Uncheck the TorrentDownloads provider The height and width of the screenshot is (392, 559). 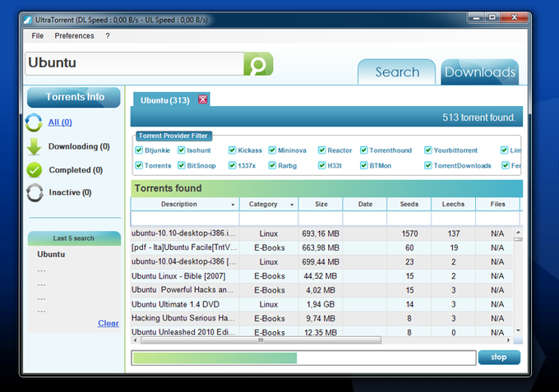(x=428, y=165)
